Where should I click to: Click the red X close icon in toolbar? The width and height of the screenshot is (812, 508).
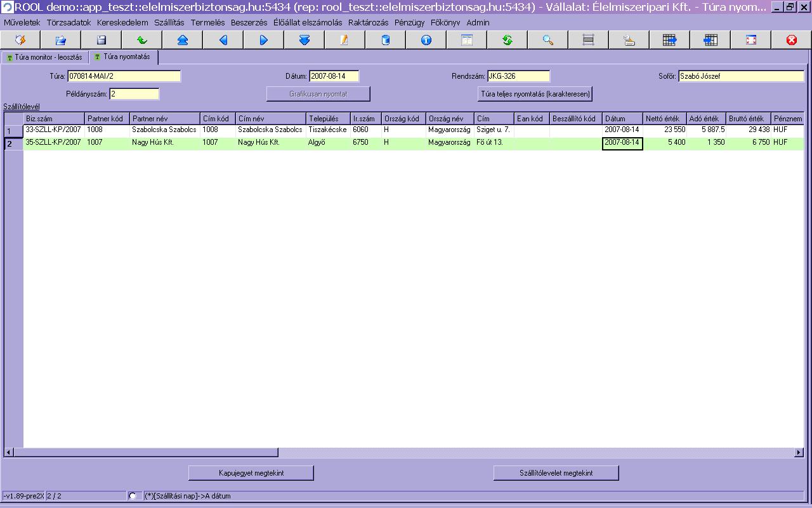pyautogui.click(x=792, y=40)
